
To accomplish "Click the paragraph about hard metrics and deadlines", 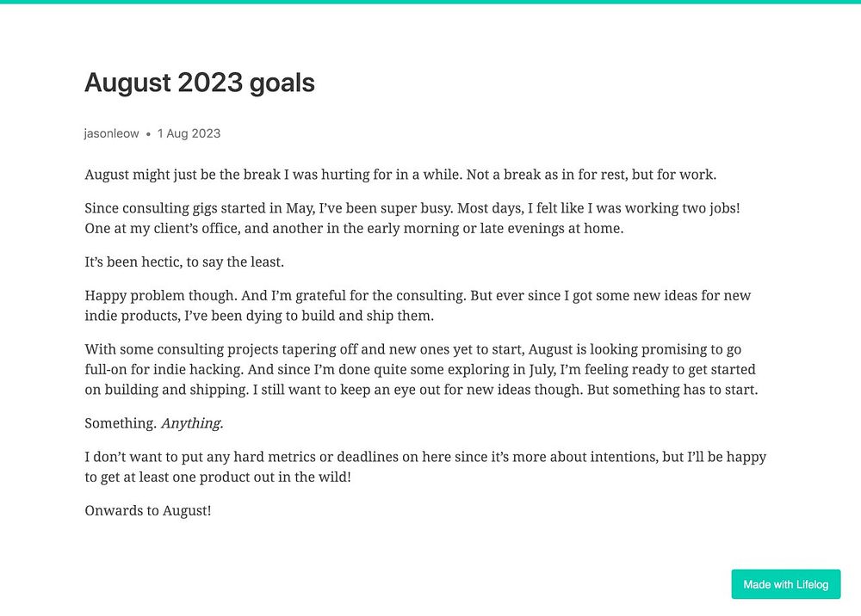I will (x=425, y=467).
